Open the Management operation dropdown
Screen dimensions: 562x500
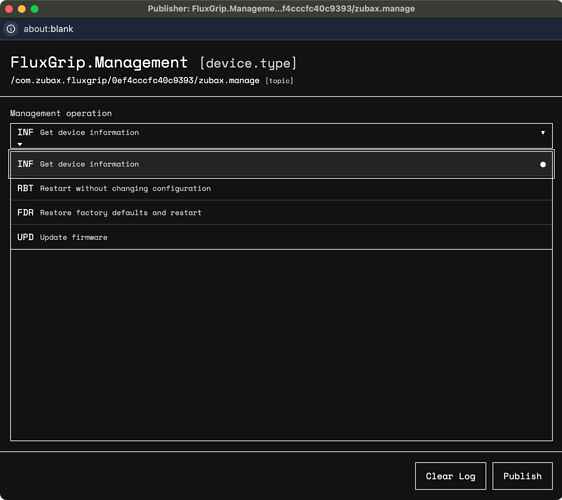click(x=281, y=135)
